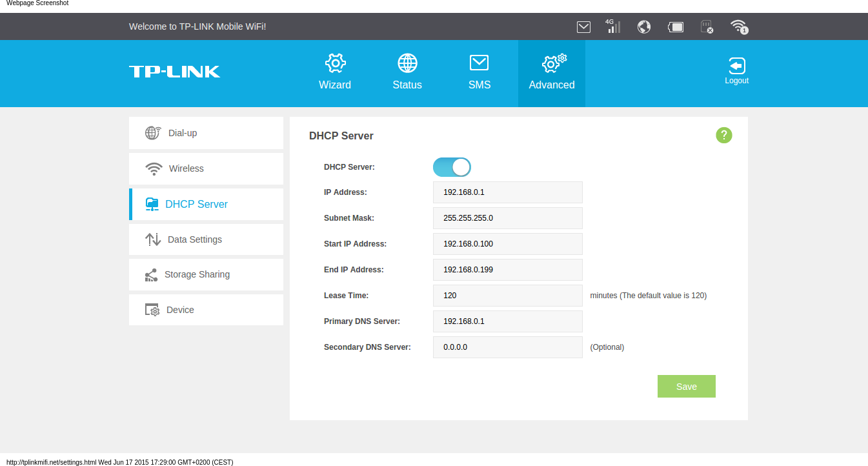Screen dimensions: 868x466
Task: Click the WiFi connected clients icon
Action: point(738,26)
